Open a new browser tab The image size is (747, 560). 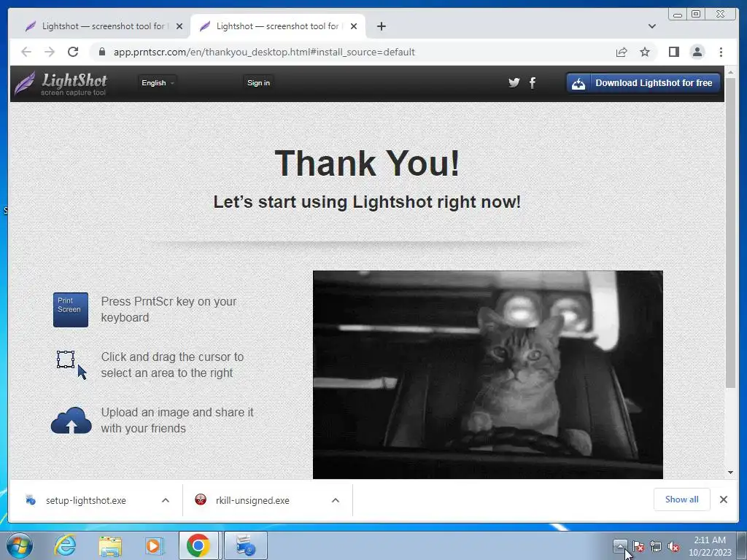coord(381,26)
